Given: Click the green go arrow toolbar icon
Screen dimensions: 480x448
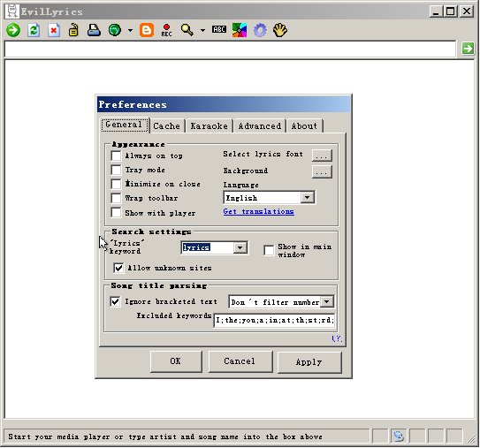Looking at the screenshot, I should click(13, 30).
